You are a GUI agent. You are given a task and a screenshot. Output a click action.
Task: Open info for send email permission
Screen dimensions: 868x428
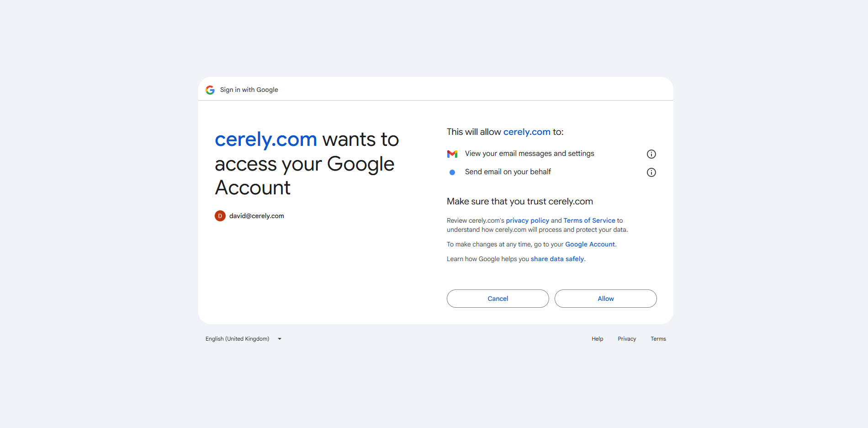coord(651,172)
